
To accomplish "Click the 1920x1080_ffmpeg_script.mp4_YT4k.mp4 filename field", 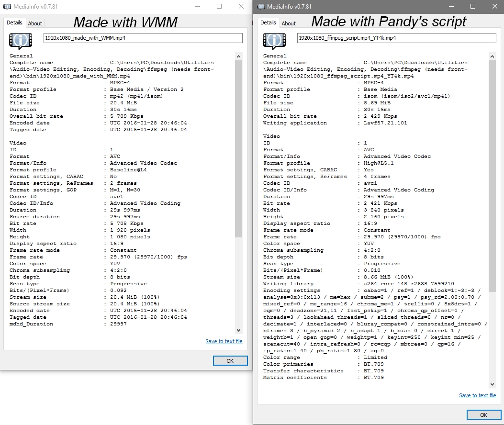I will click(397, 38).
